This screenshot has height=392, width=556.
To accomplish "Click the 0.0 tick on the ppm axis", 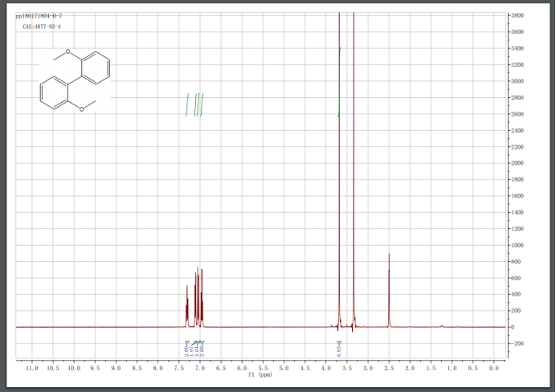I will click(493, 368).
